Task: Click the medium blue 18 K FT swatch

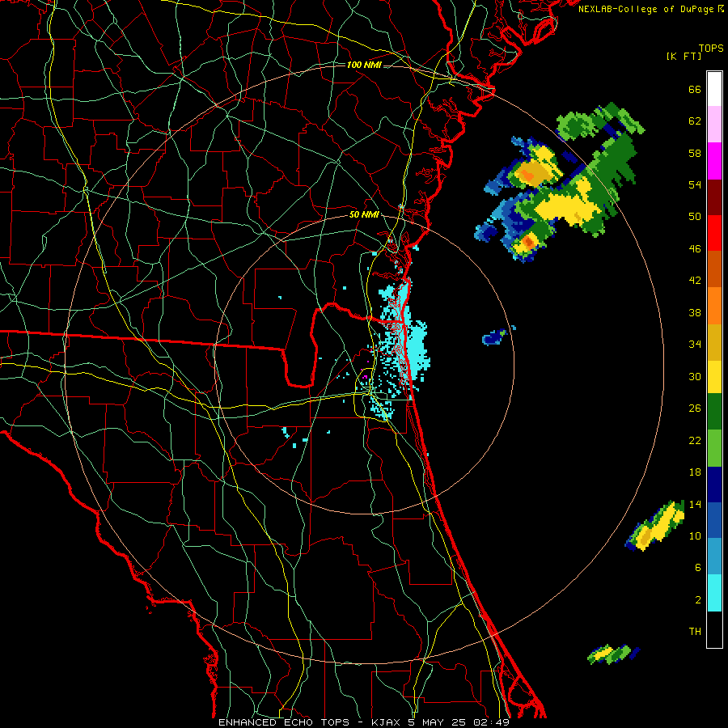Action: (x=714, y=520)
